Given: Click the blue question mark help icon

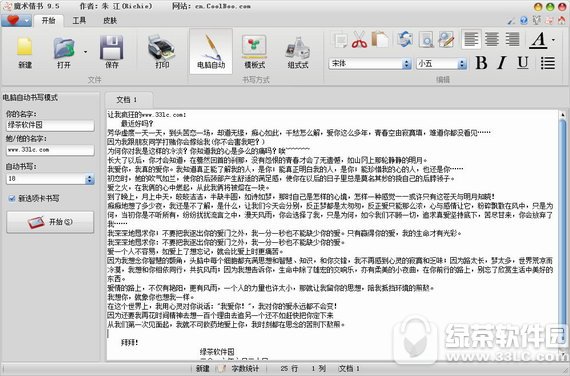Looking at the screenshot, I should click(x=524, y=20).
